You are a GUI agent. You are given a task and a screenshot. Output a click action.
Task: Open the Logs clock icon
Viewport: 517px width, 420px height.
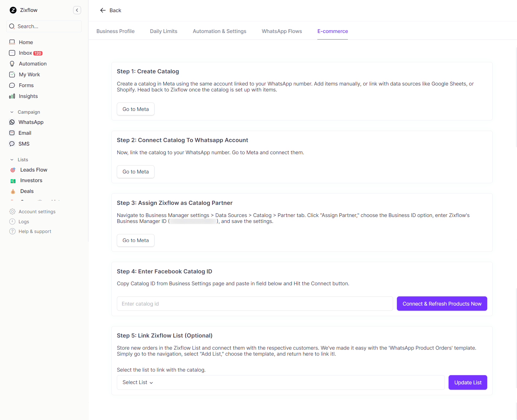[x=12, y=222]
